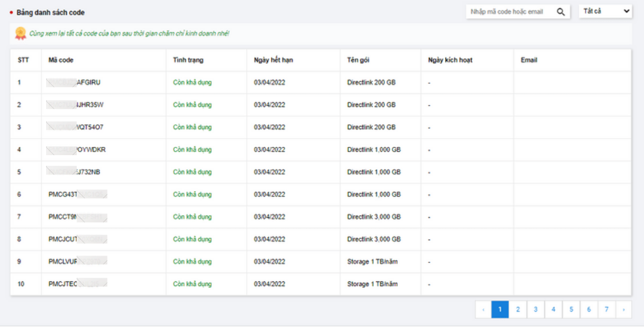
Task: Open the "Tất cả" filter dropdown
Action: pyautogui.click(x=606, y=12)
